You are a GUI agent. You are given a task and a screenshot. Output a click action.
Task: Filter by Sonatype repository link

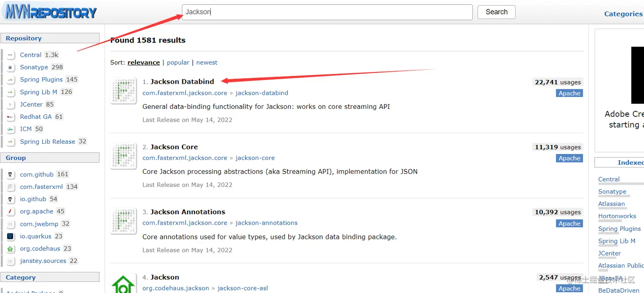coord(34,67)
